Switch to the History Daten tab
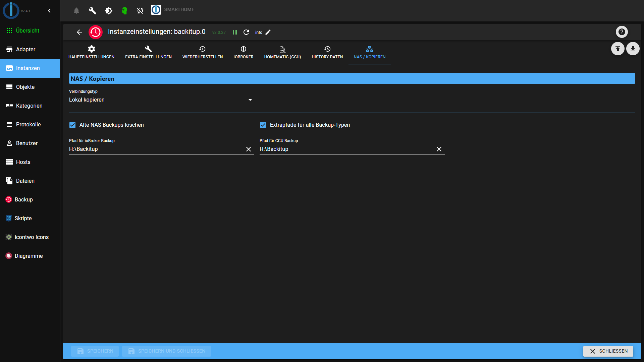Screen dimensions: 644x362 [327, 53]
